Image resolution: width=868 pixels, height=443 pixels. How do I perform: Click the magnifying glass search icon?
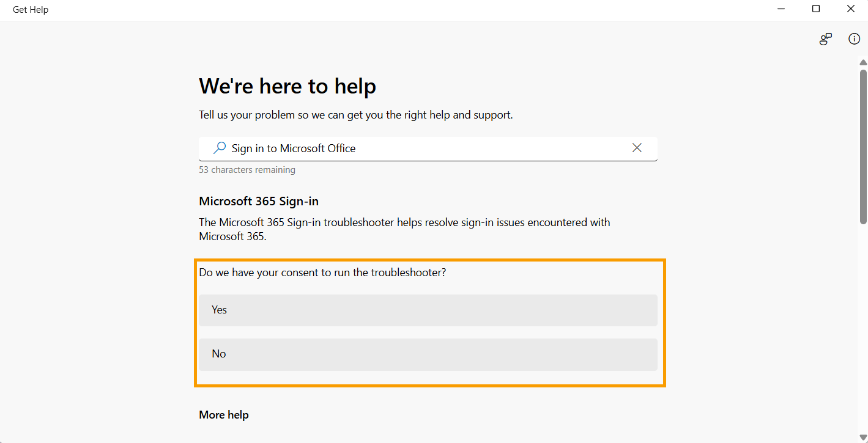(219, 148)
